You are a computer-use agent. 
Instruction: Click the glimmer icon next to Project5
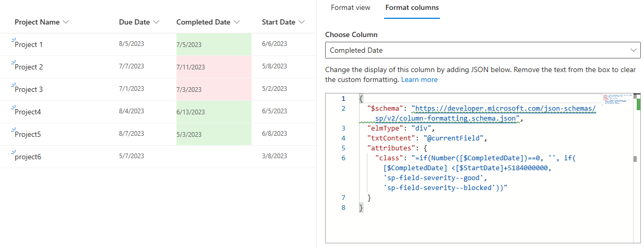coord(13,131)
